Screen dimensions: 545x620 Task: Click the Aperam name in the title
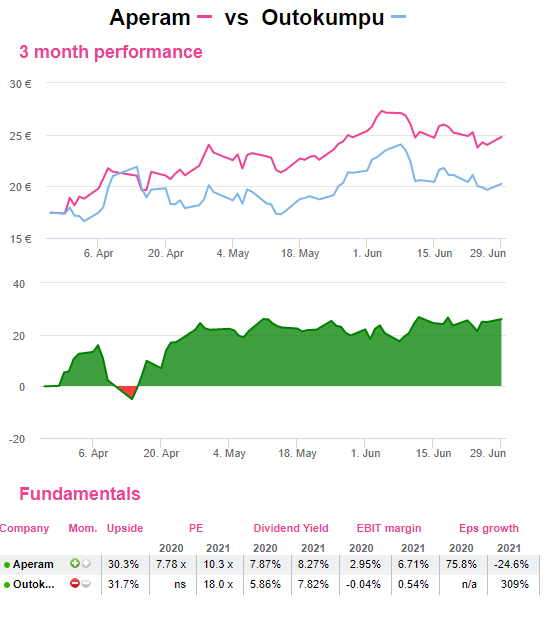click(x=150, y=18)
